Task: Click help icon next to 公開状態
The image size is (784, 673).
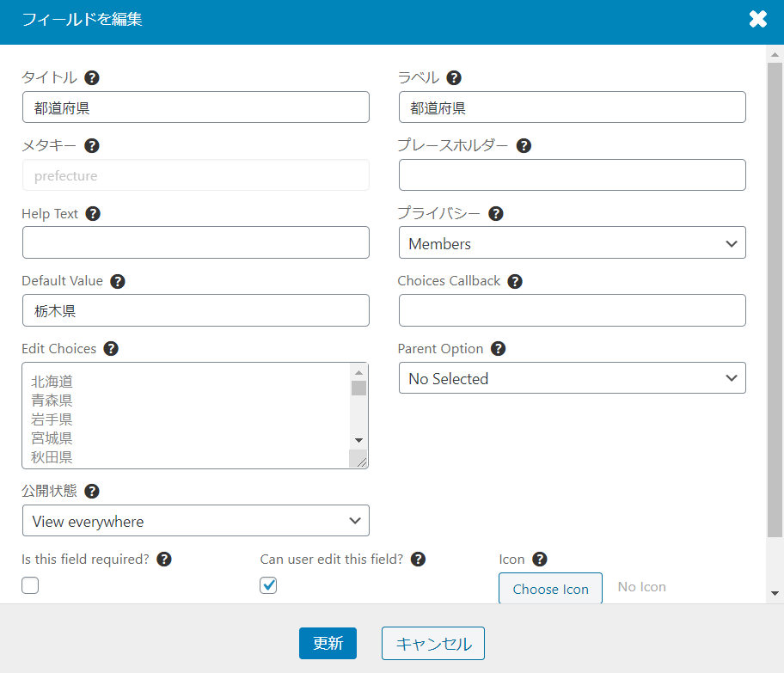Action: click(91, 492)
